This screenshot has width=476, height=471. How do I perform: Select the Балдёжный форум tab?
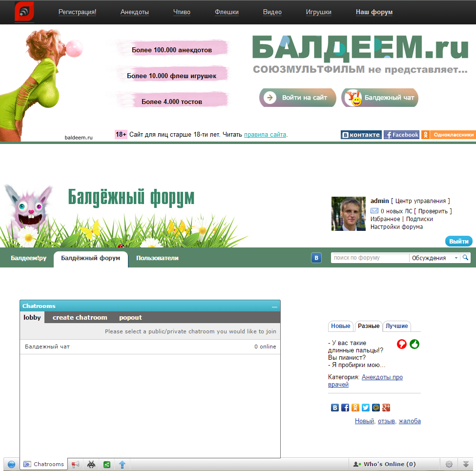point(91,259)
